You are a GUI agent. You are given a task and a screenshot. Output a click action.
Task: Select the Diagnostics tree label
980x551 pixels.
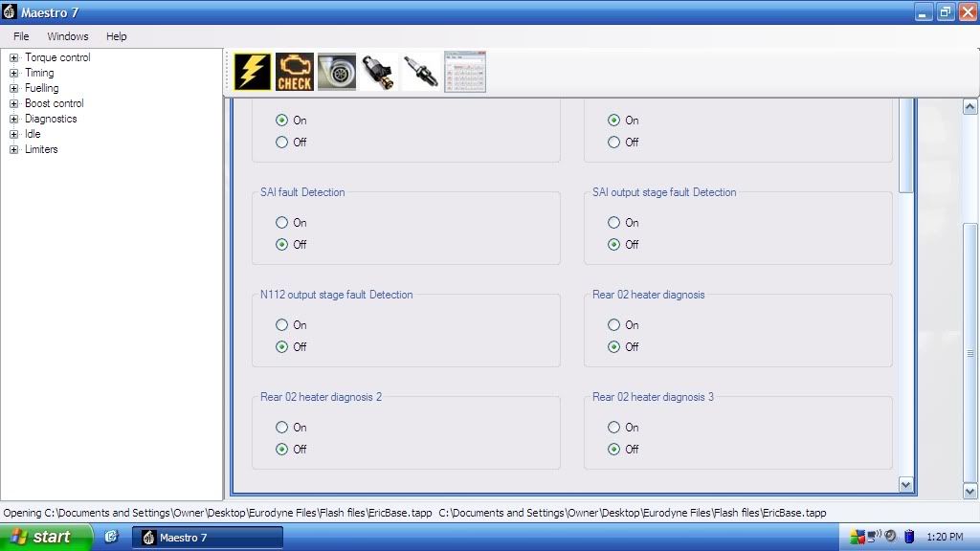point(51,119)
